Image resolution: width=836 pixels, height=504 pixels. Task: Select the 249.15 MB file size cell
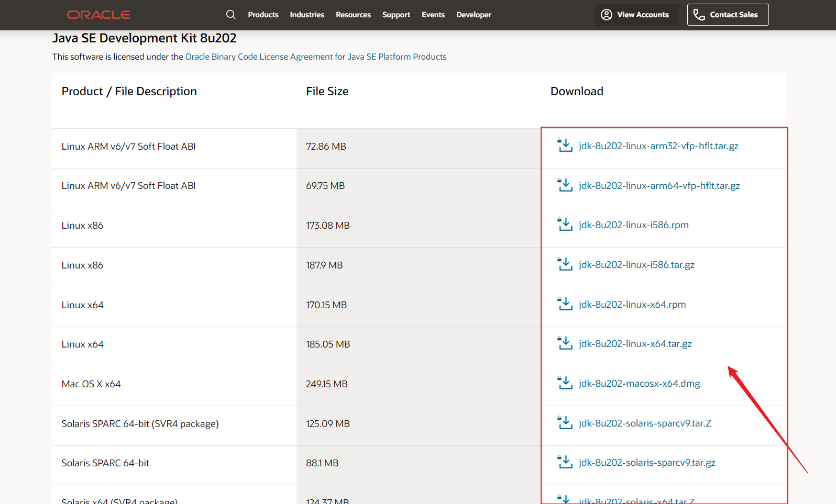[x=419, y=386]
